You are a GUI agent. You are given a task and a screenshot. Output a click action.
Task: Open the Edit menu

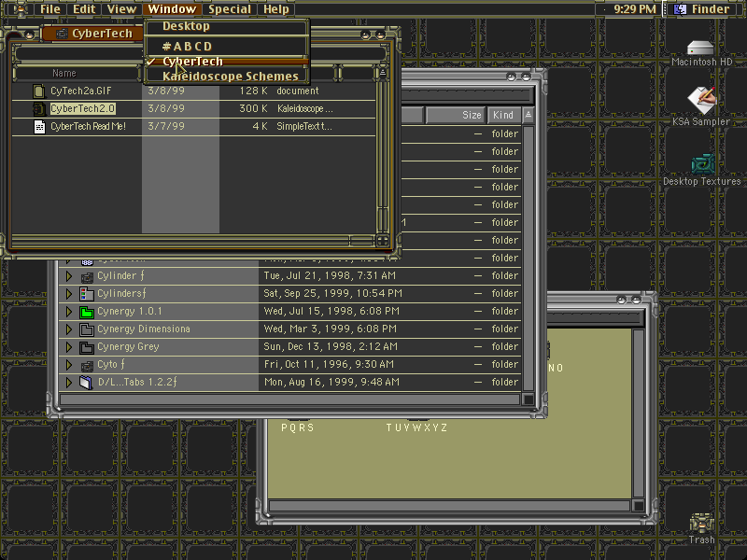click(x=84, y=9)
